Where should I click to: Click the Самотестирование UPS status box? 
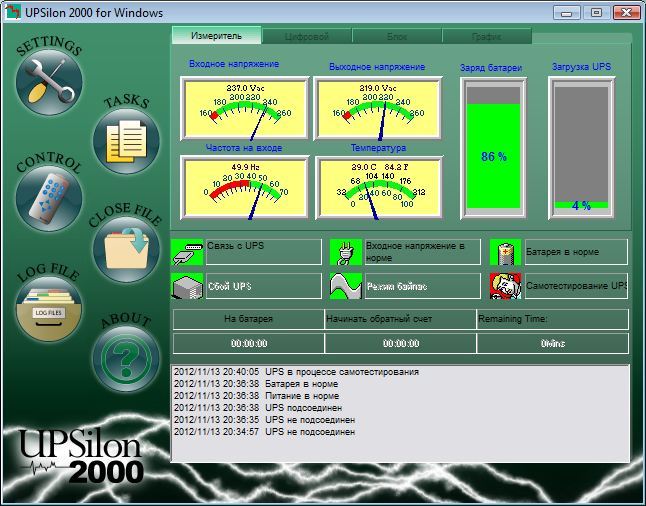(x=576, y=286)
